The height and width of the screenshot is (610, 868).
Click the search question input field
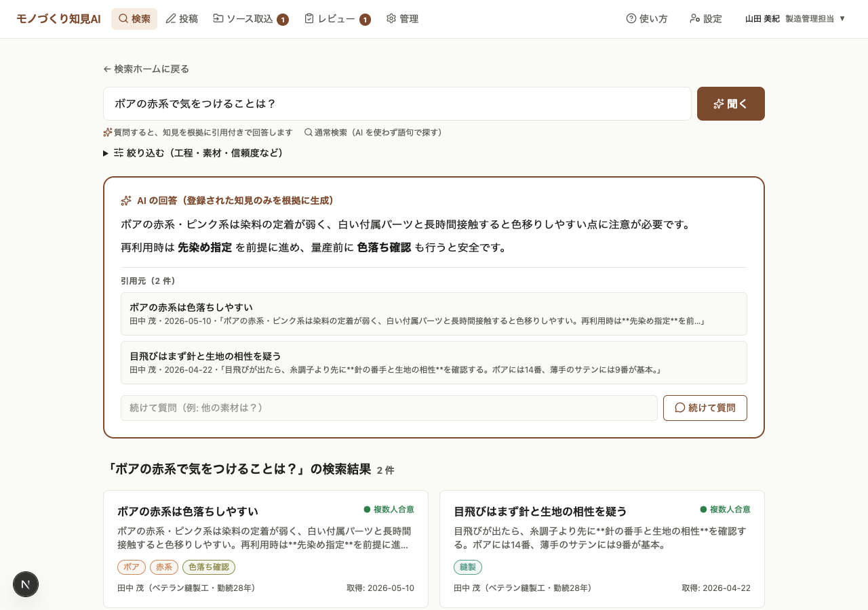[x=397, y=104]
